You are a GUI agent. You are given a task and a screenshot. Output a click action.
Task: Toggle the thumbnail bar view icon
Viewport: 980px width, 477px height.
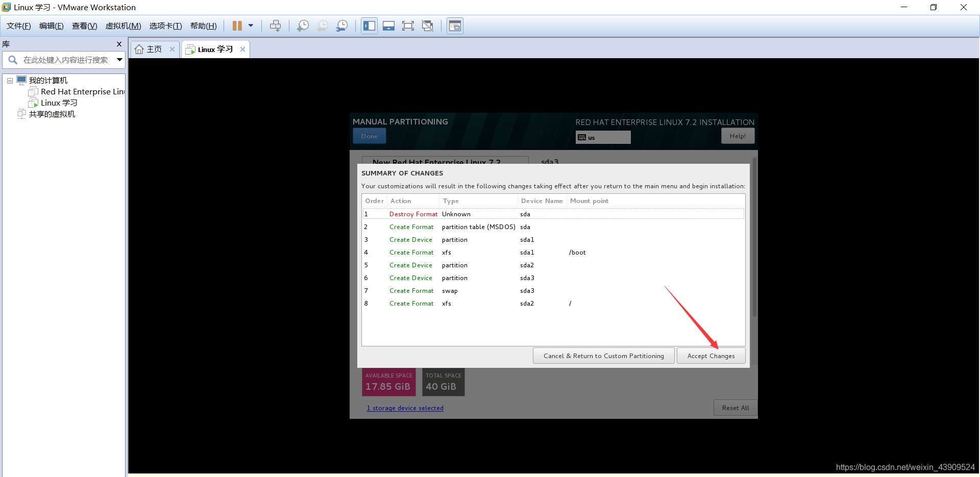[388, 26]
